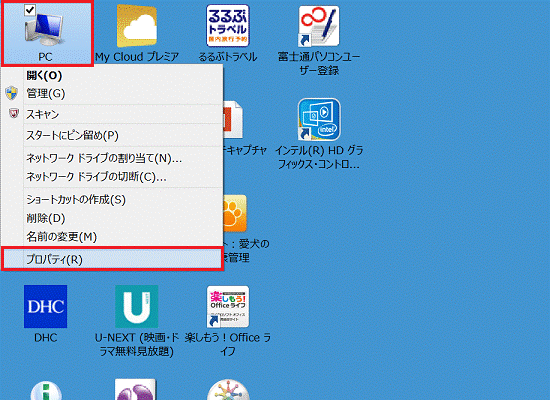This screenshot has width=550, height=400.
Task: Click the My Cloud プレミア label text
Action: click(x=137, y=57)
